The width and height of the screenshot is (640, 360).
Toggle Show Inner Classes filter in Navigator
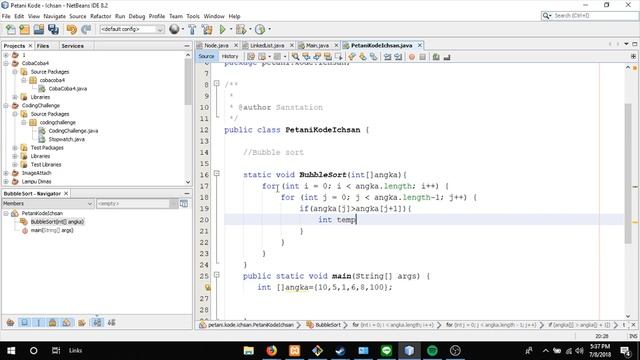[66, 322]
